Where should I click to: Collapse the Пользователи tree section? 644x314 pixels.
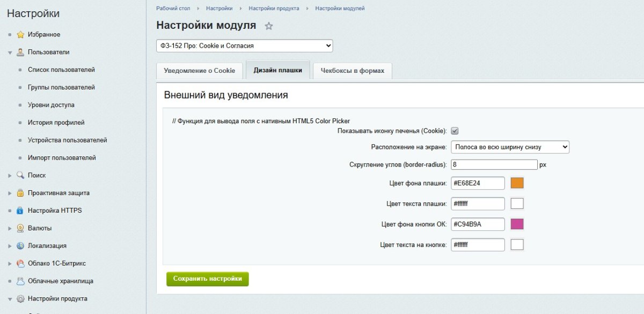(10, 53)
